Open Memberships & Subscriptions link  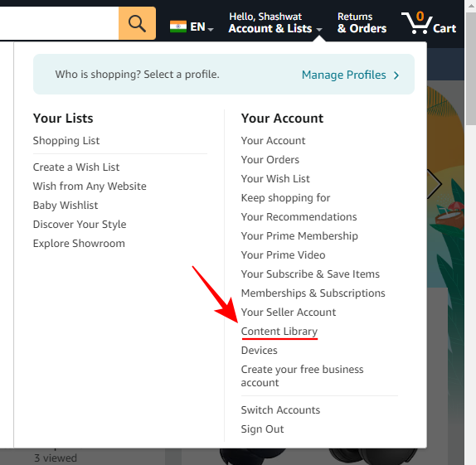pos(313,293)
